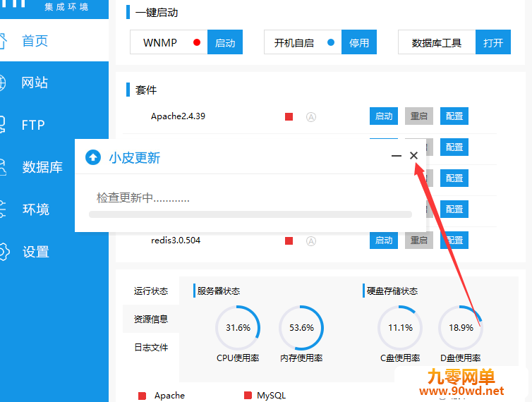The width and height of the screenshot is (532, 402).
Task: Click the D盘使用率 18.9% gauge
Action: (461, 328)
